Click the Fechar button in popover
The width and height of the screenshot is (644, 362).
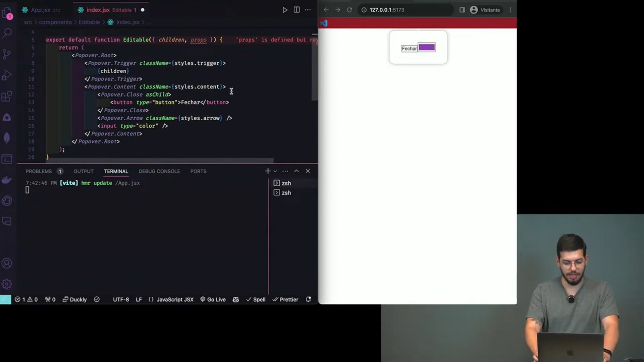[x=409, y=49]
